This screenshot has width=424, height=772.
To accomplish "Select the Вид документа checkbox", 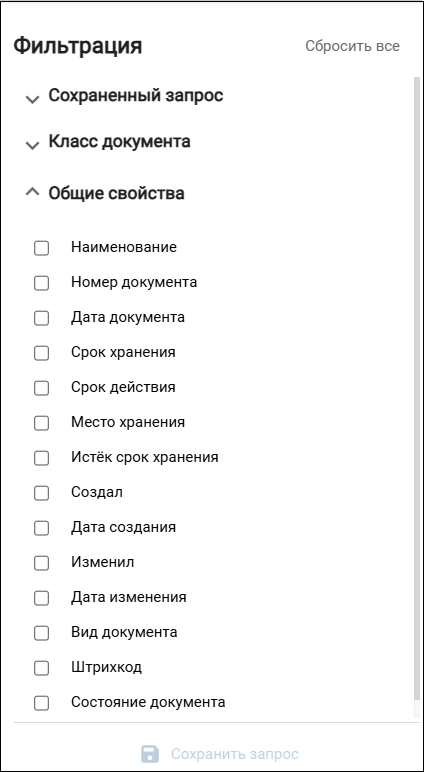I will point(41,633).
